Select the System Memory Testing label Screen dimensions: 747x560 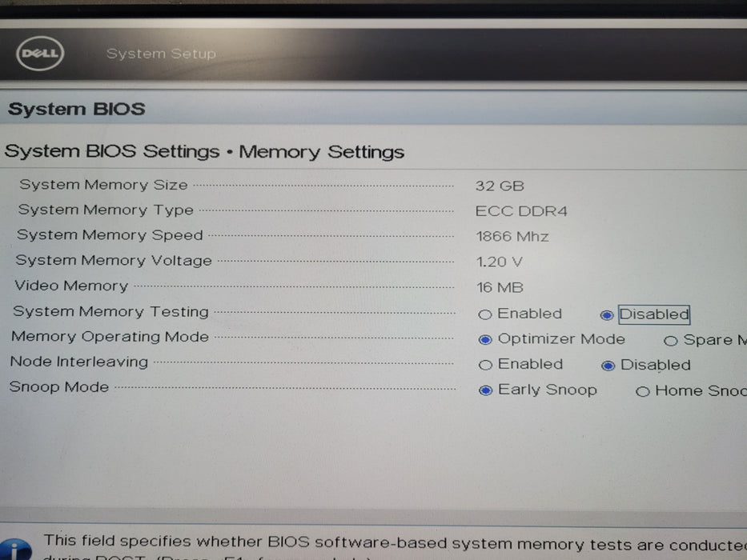click(x=111, y=311)
